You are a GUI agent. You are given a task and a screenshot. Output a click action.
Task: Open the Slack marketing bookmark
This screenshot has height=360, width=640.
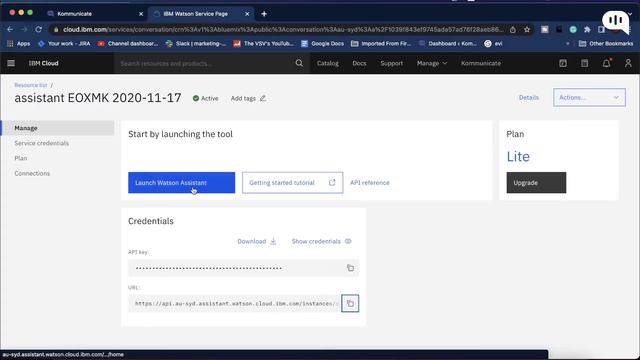(x=196, y=44)
